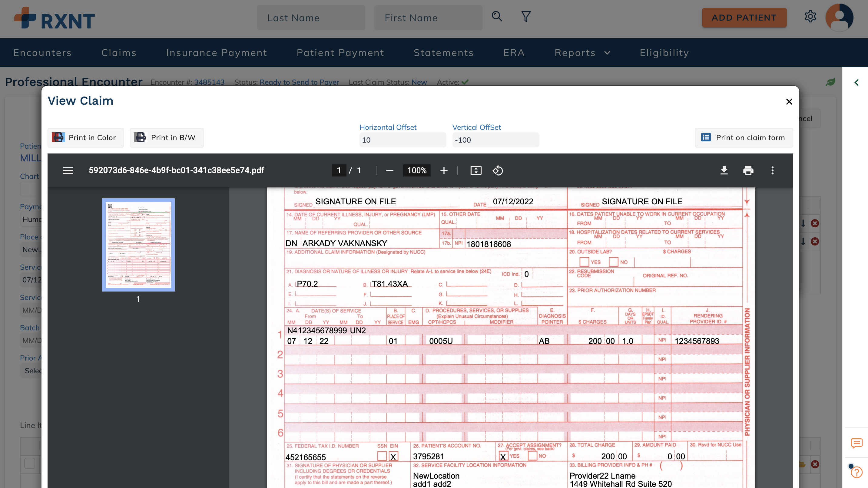Viewport: 868px width, 488px height.
Task: Click the first blue down arrow icon
Action: coord(803,223)
